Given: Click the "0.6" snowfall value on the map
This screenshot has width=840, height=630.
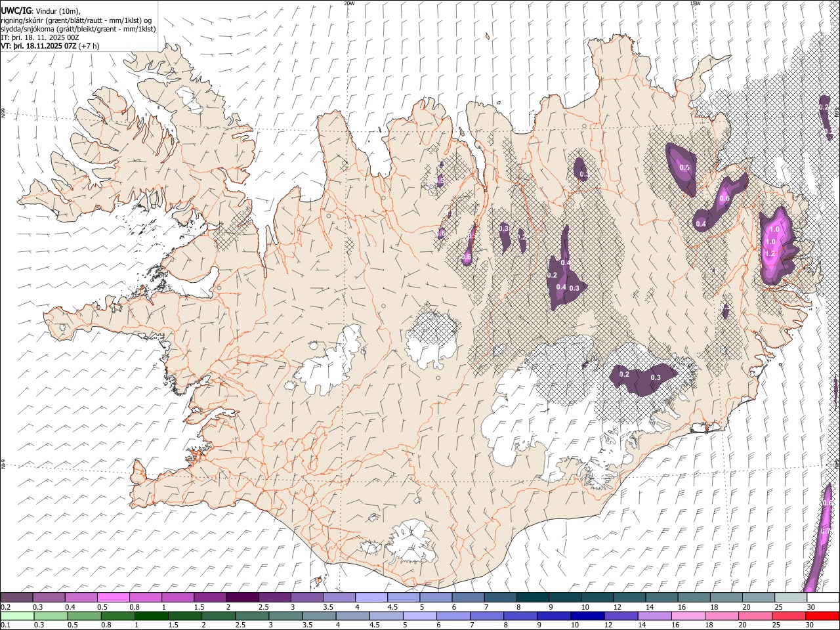Looking at the screenshot, I should point(724,199).
